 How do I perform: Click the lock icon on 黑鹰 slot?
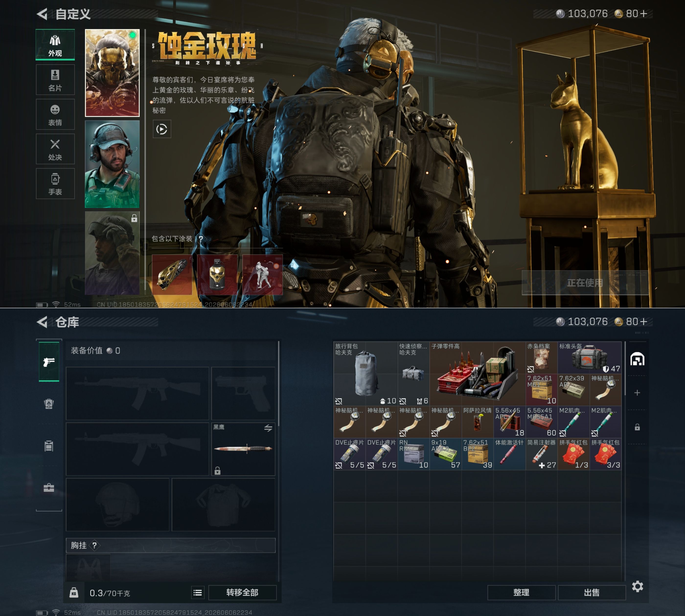pyautogui.click(x=217, y=471)
